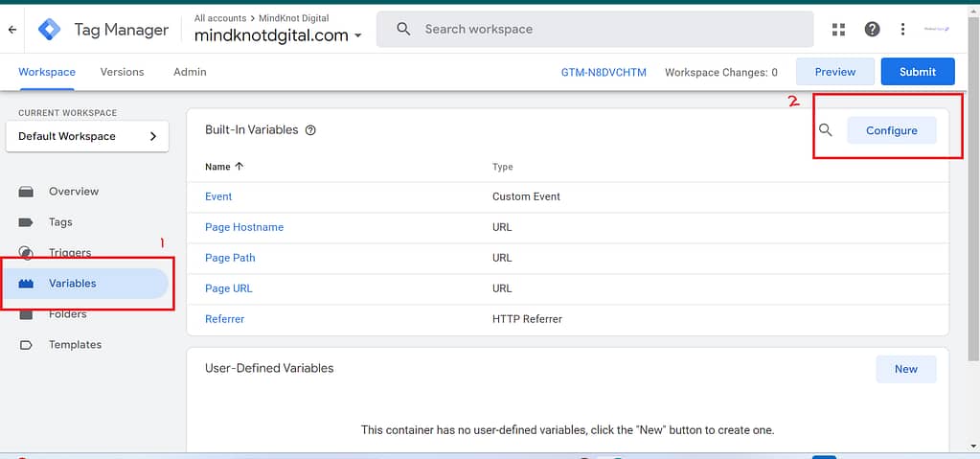
Task: Click New to create user-defined variable
Action: [x=905, y=369]
